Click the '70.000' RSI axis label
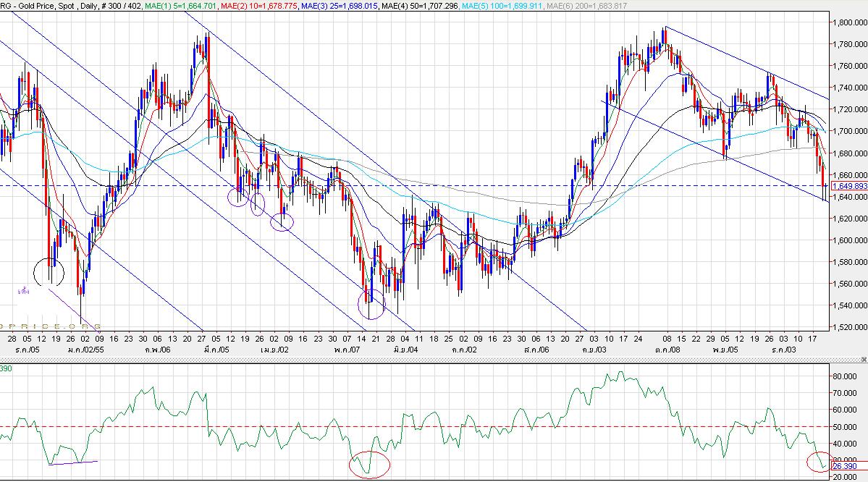Image resolution: width=868 pixels, height=482 pixels. pos(845,394)
